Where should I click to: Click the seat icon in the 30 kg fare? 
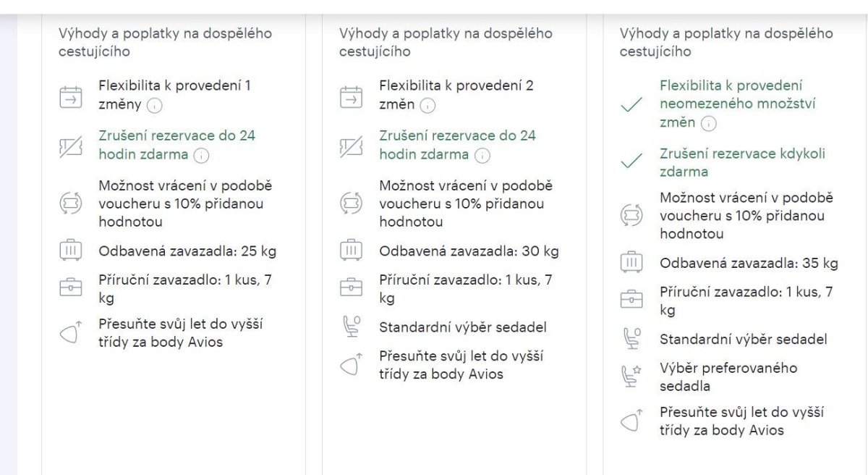[351, 327]
